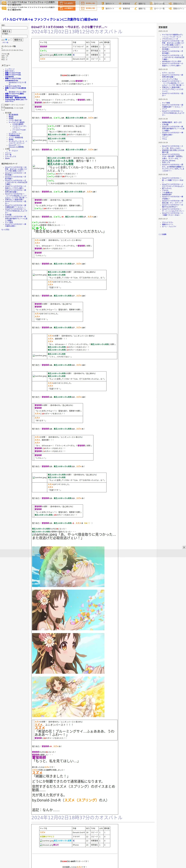Click 検索する button beside the or radio
186x868 pixels.
[18, 40]
